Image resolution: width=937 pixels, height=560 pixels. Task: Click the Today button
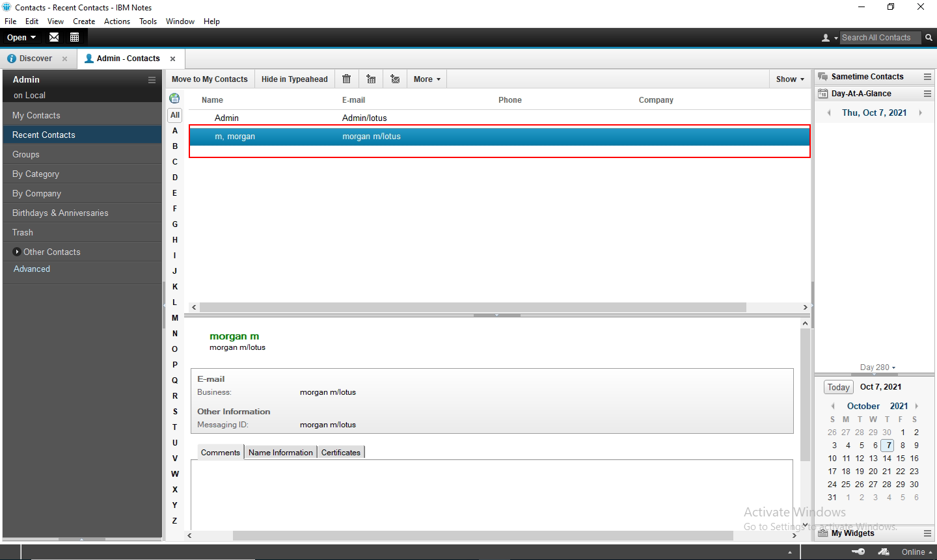tap(839, 387)
